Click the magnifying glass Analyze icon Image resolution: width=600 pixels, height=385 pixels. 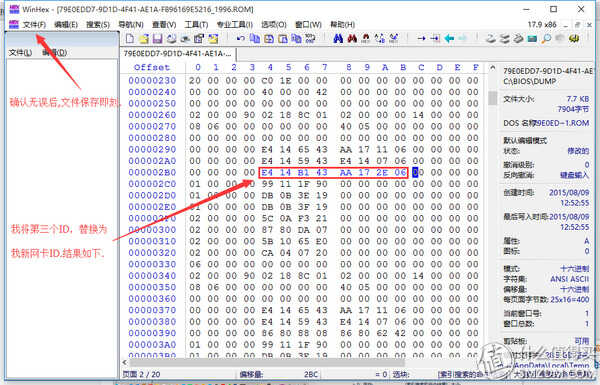(546, 38)
